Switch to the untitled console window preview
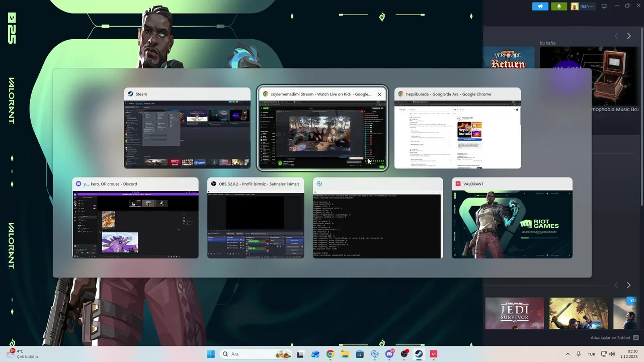This screenshot has height=362, width=644. pos(378,218)
